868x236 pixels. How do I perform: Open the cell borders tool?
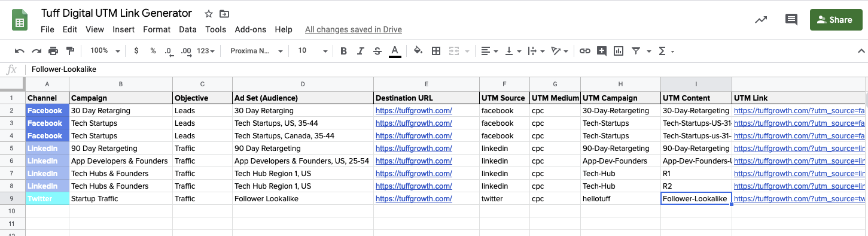click(436, 51)
